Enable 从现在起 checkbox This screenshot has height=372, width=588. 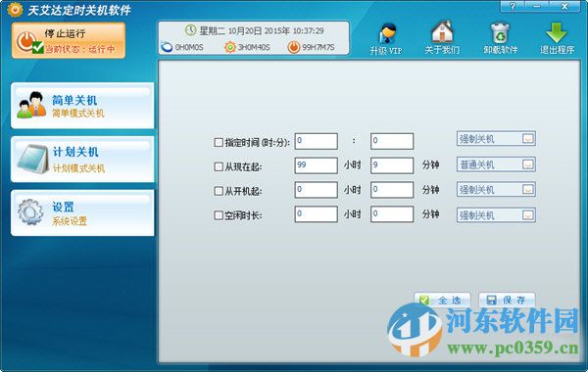[x=219, y=166]
